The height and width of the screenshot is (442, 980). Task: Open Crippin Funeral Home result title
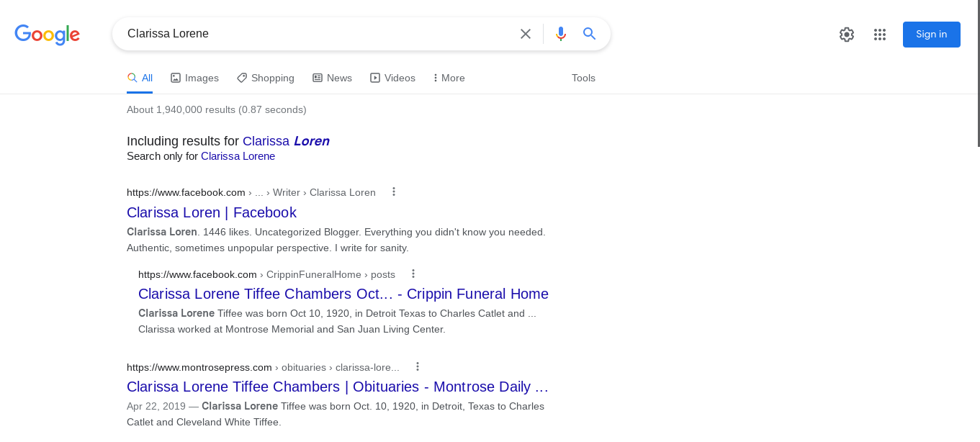[x=343, y=294]
